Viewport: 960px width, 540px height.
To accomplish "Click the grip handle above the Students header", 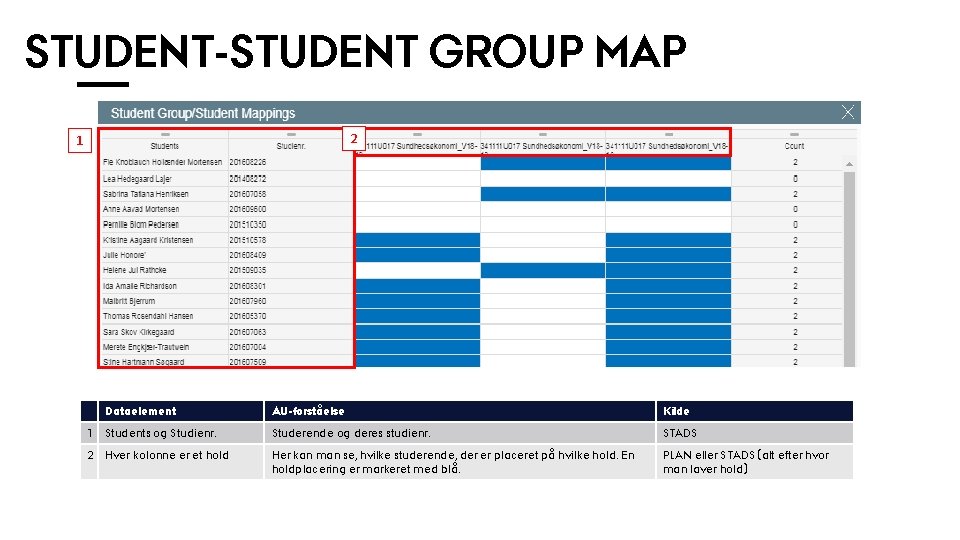I will click(165, 134).
